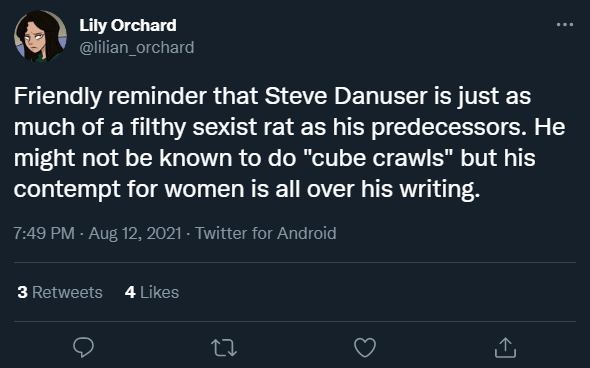Click the Aug 12, 2021 date

click(x=135, y=233)
